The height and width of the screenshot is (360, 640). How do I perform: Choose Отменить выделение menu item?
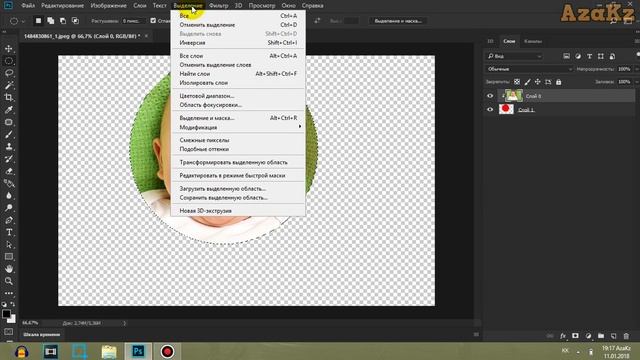click(x=238, y=25)
